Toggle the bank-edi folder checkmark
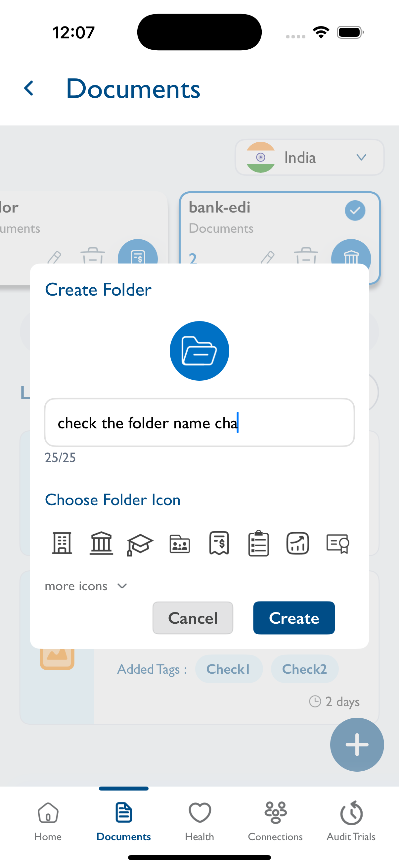This screenshot has width=399, height=868. coord(355,211)
